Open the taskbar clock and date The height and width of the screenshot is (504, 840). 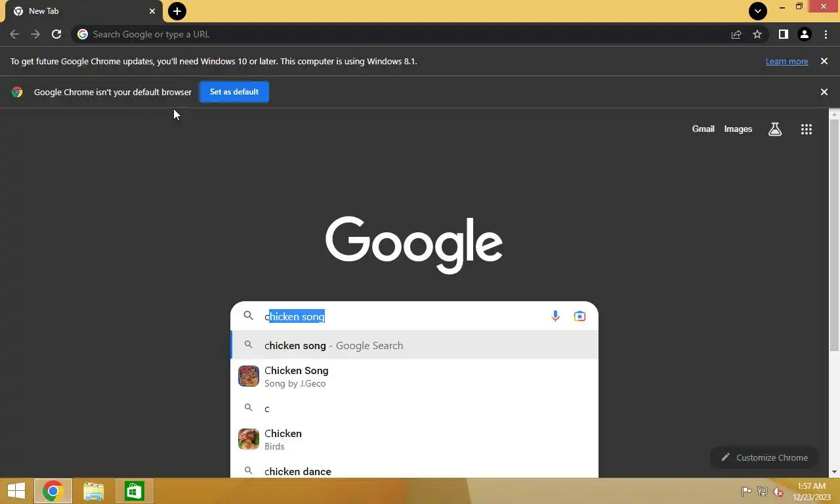[812, 492]
